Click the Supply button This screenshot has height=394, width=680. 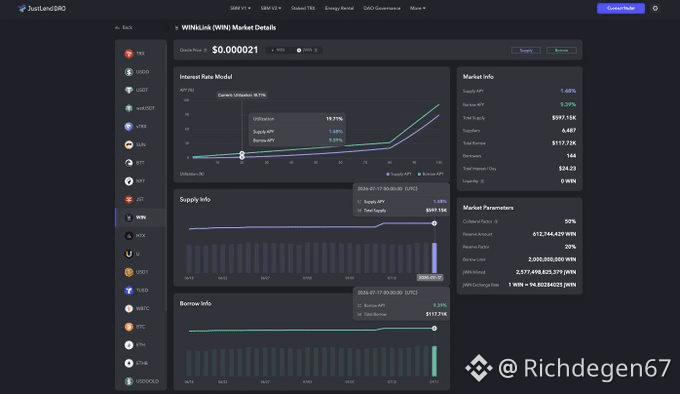click(x=526, y=50)
